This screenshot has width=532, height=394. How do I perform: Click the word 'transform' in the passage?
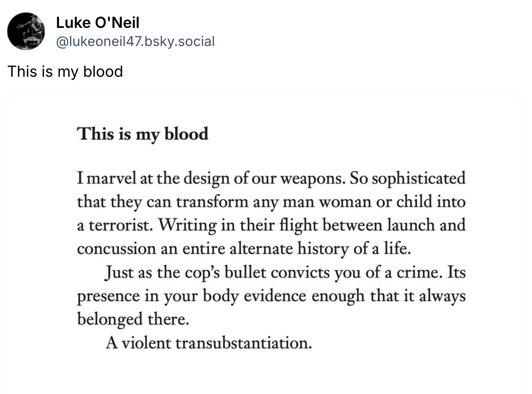pyautogui.click(x=212, y=202)
